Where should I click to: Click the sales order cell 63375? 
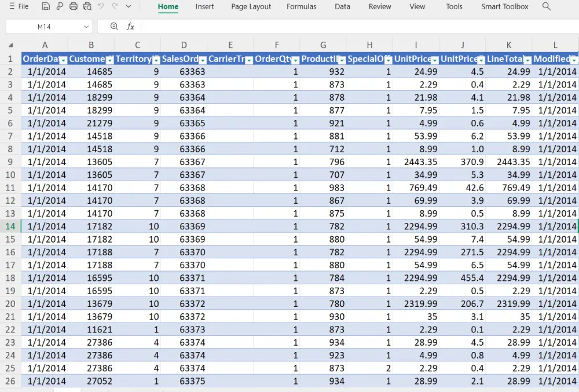click(x=184, y=381)
